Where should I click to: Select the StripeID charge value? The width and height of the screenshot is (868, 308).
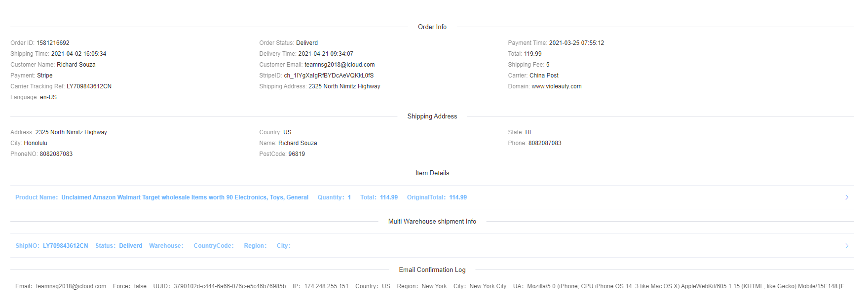[x=329, y=76]
